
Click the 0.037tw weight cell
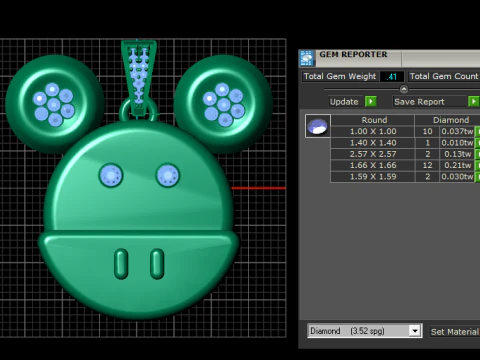click(x=457, y=131)
